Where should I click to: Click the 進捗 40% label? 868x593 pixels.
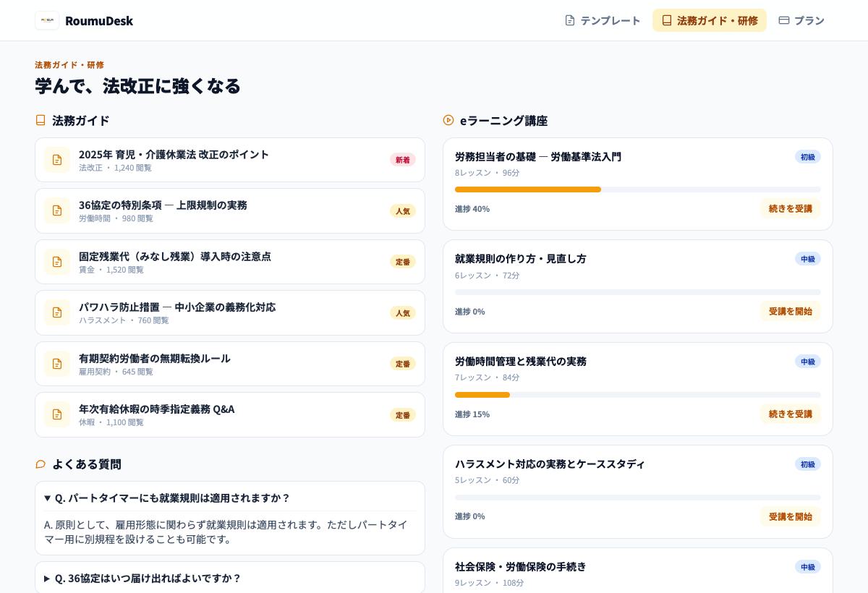(x=472, y=209)
